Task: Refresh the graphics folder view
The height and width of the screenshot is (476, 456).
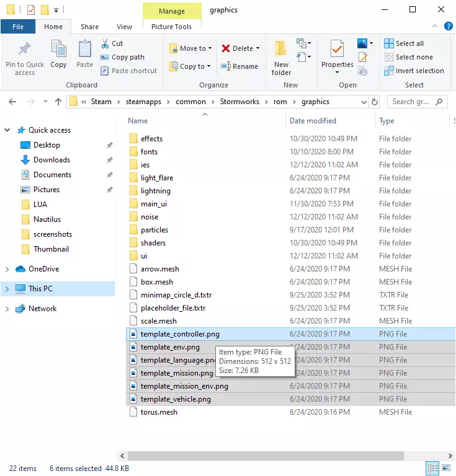Action: click(x=375, y=102)
